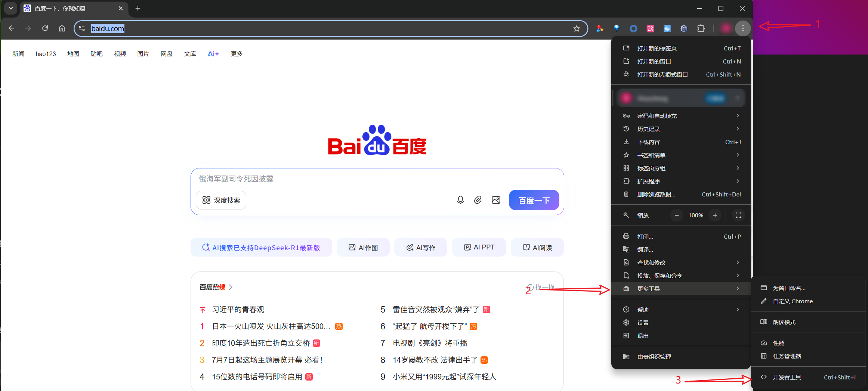The width and height of the screenshot is (868, 391).
Task: Click the light-blue square extension icon
Action: [x=667, y=28]
